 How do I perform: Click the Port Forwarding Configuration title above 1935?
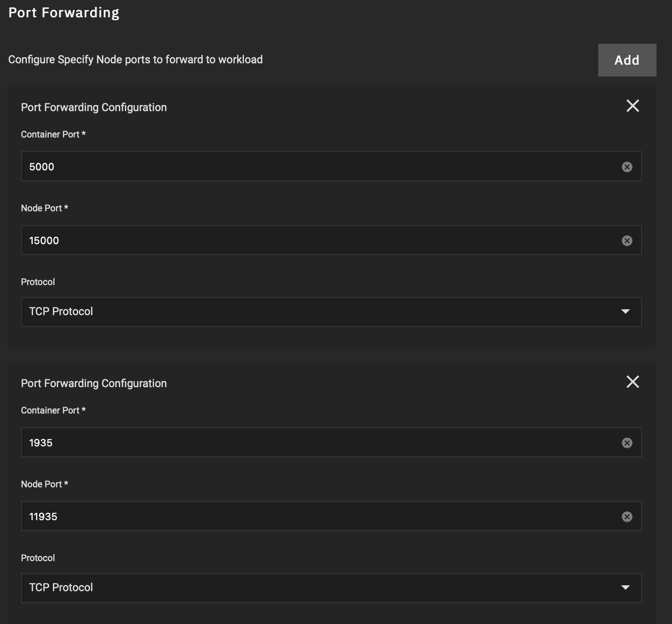click(x=94, y=384)
